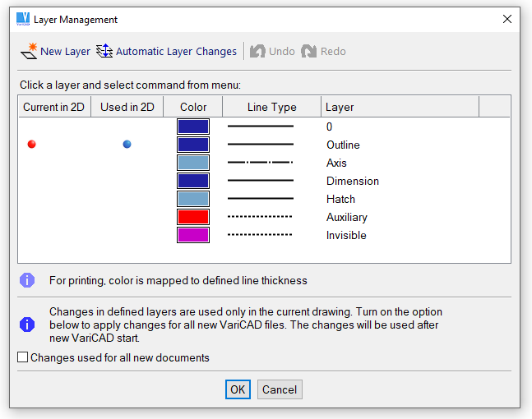532x419 pixels.
Task: Click the Undo arrow icon
Action: (257, 51)
